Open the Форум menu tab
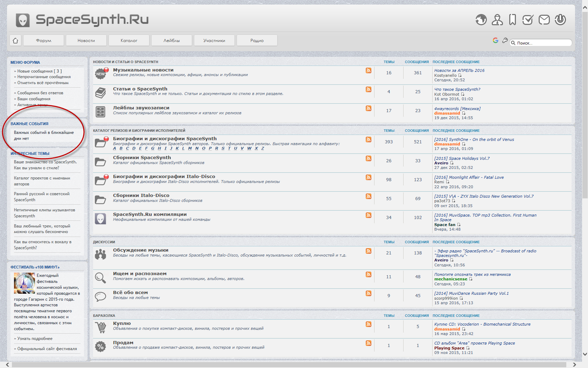This screenshot has width=588, height=368. coord(44,40)
